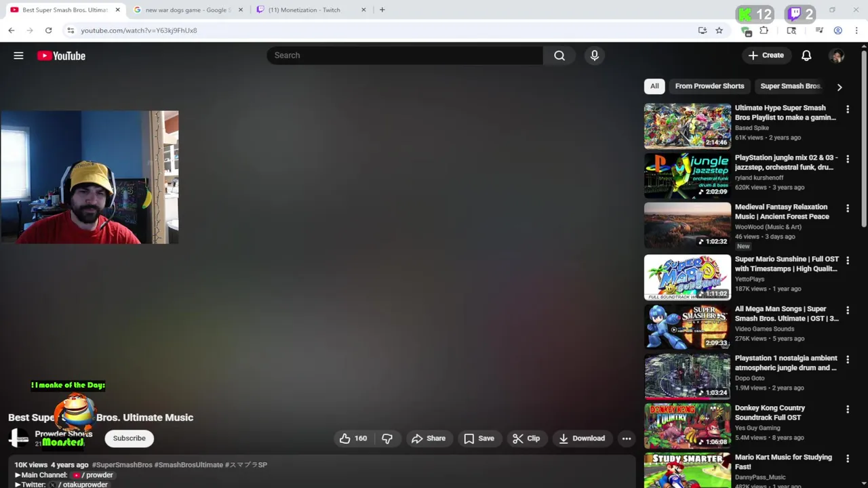Viewport: 868px width, 488px height.
Task: Open the YouTube guide hamburger menu
Action: [x=18, y=56]
